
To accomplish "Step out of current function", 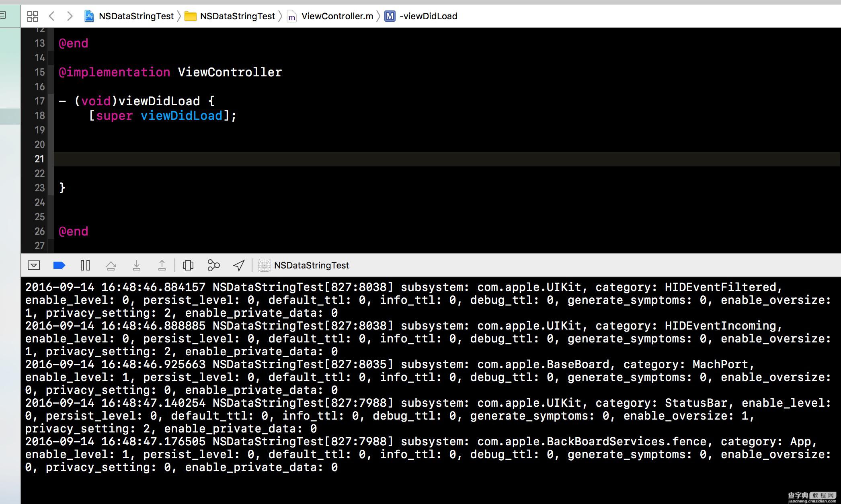I will coord(162,265).
